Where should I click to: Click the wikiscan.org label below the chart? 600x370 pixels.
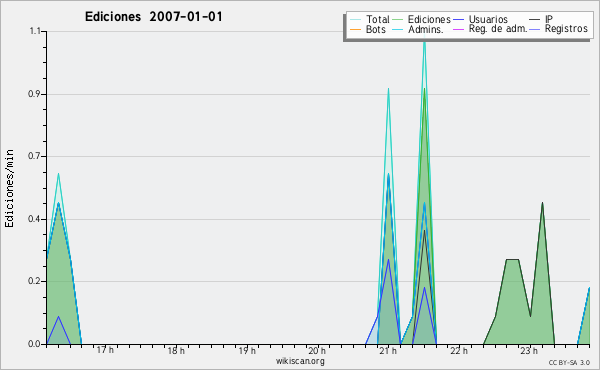[x=300, y=361]
